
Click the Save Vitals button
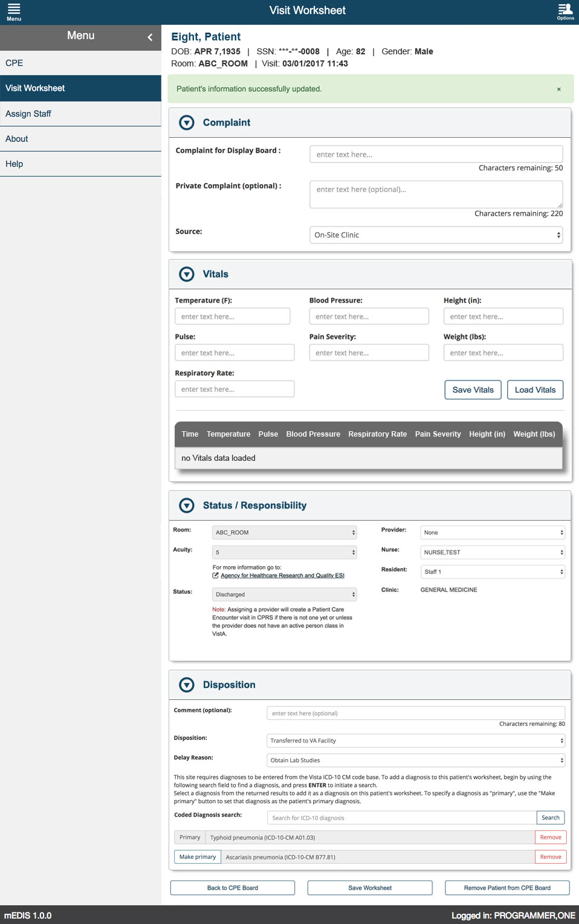(473, 390)
